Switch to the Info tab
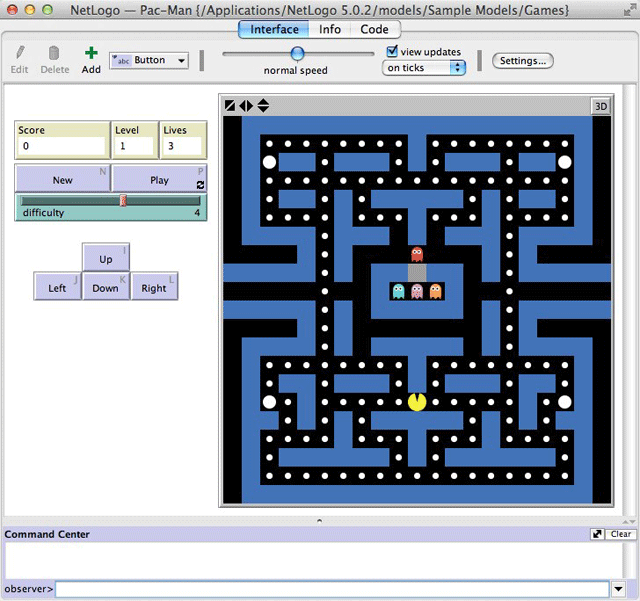The image size is (640, 601). pos(330,29)
